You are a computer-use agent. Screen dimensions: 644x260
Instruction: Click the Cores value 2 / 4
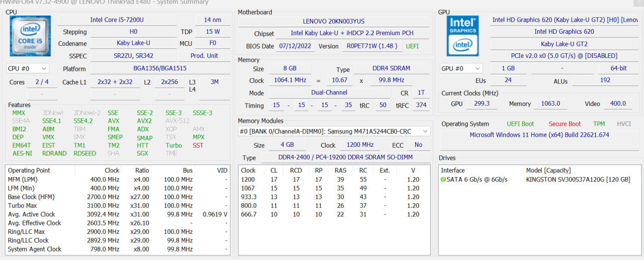pos(42,82)
